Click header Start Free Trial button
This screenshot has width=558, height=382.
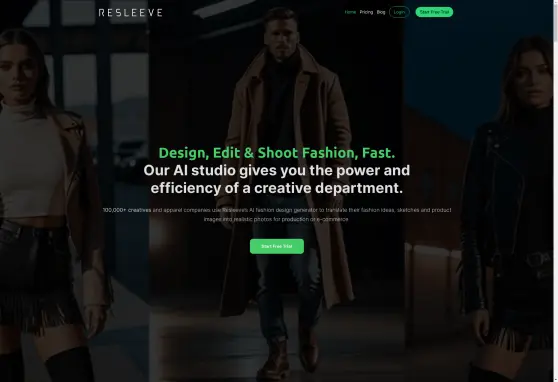pyautogui.click(x=434, y=12)
